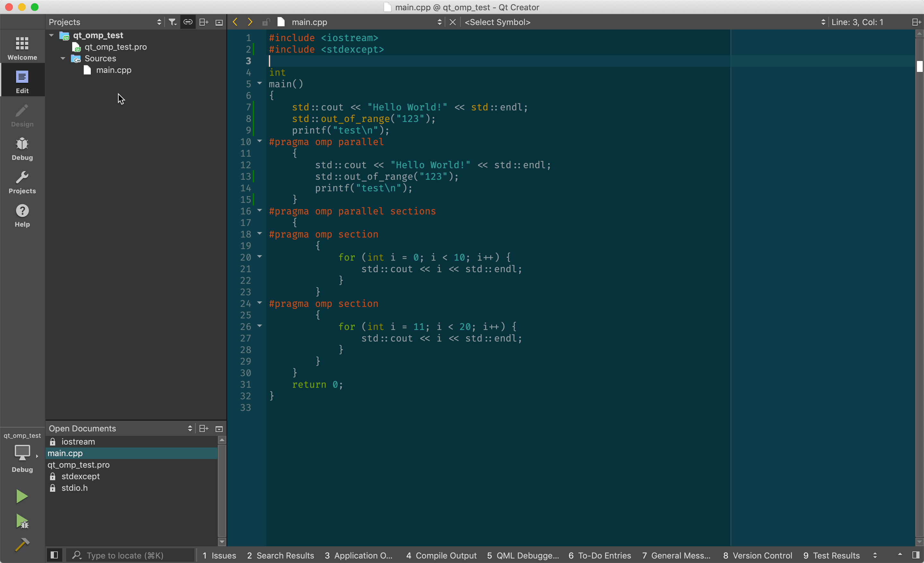Select main.cpp in Open Documents
924x563 pixels.
131,453
